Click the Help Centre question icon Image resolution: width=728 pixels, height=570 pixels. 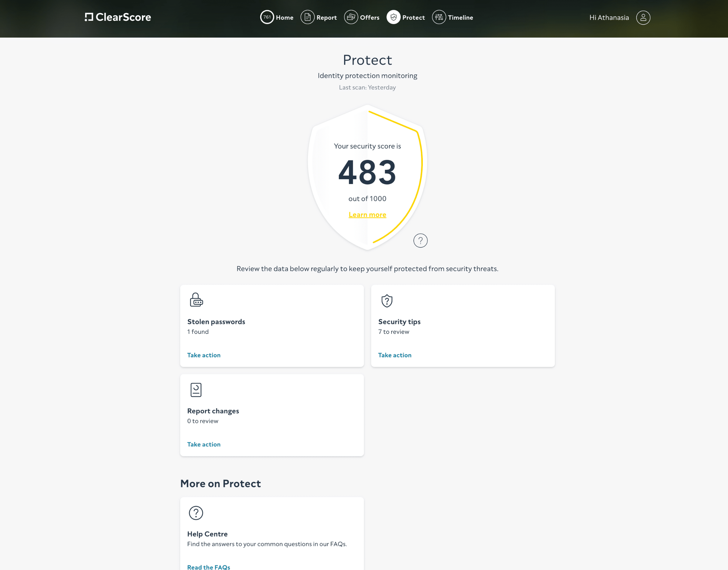coord(196,513)
